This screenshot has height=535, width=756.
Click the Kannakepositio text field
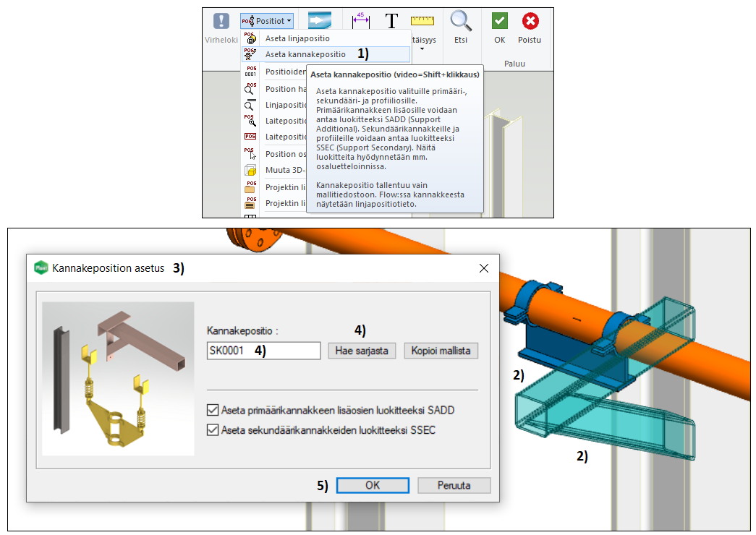(x=263, y=351)
